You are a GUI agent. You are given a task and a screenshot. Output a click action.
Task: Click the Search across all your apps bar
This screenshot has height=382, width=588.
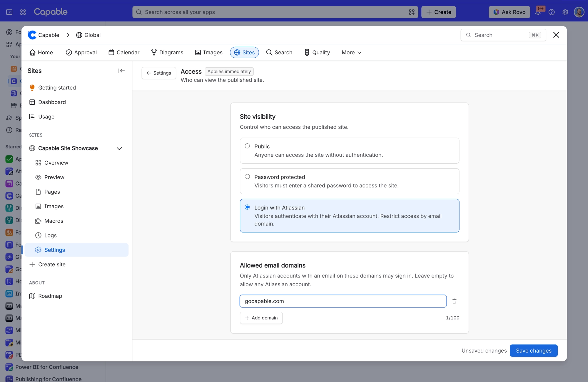(x=275, y=12)
